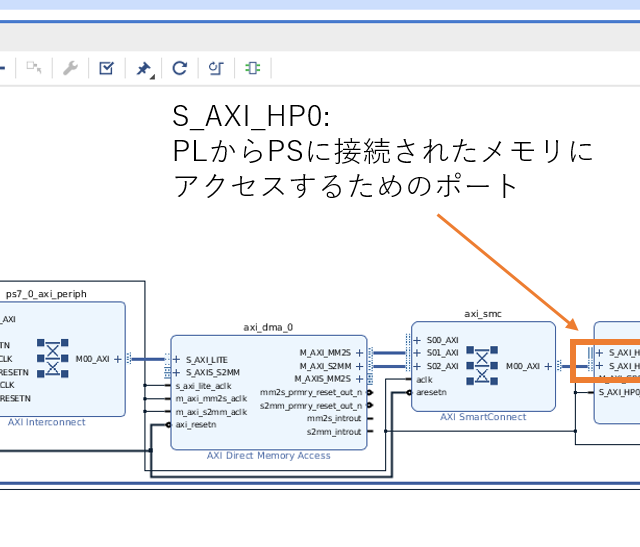This screenshot has width=640, height=547.
Task: Click the green Add IP block icon
Action: point(252,68)
